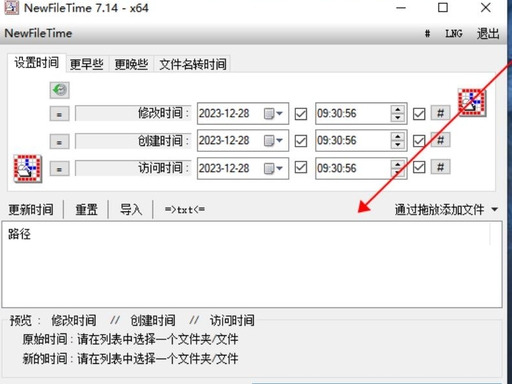Close the NewFileTime window

point(485,8)
